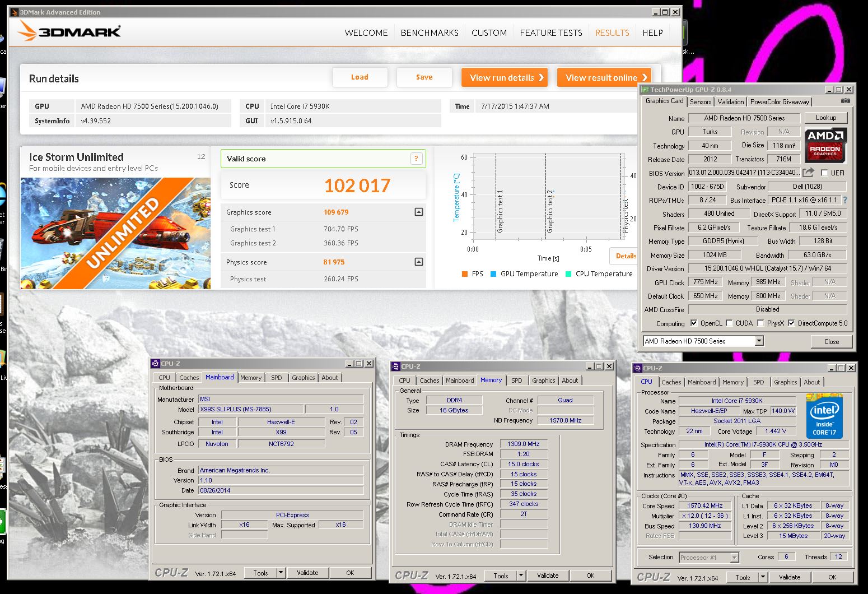The height and width of the screenshot is (594, 868).
Task: Open PowerColor Giveaway tab in GPU-Z
Action: [x=780, y=102]
